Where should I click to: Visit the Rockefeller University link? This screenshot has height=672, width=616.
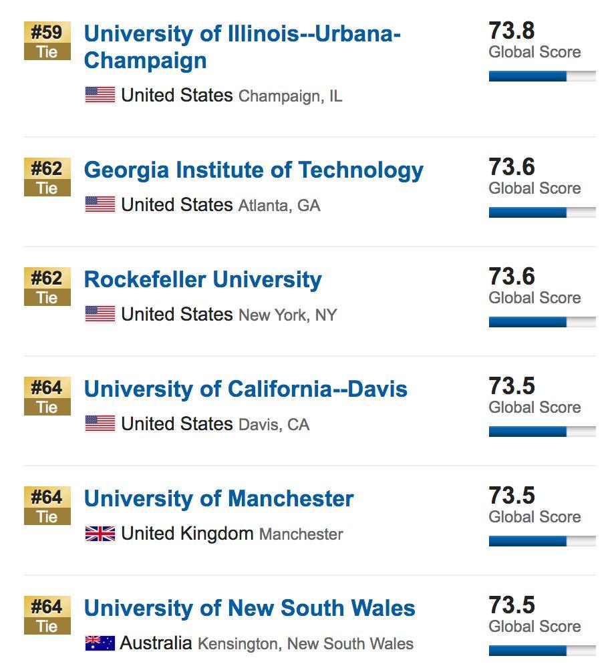202,279
